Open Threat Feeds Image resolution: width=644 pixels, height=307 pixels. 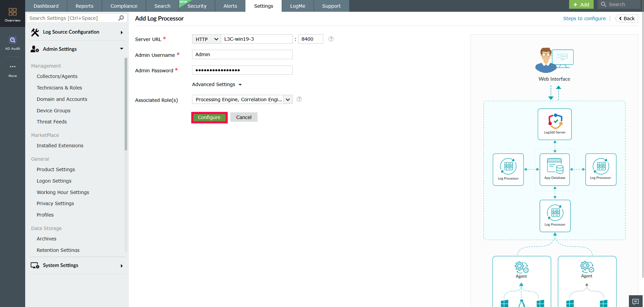pyautogui.click(x=52, y=122)
